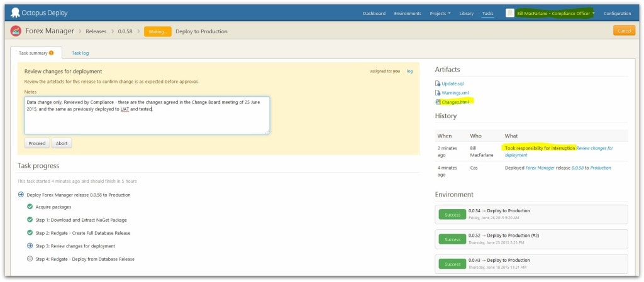Click the 0.0.58 breadcrumb link
Screen dimensions: 644x282
(x=125, y=31)
